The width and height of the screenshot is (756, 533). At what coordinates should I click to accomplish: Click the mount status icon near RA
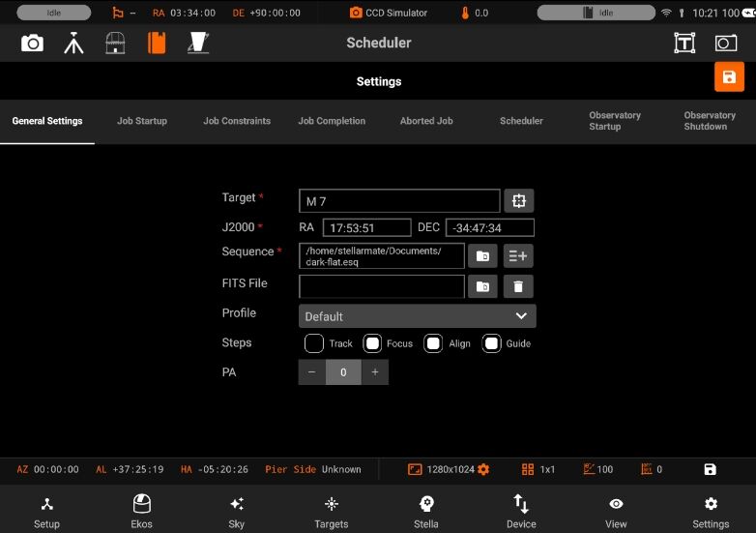118,13
